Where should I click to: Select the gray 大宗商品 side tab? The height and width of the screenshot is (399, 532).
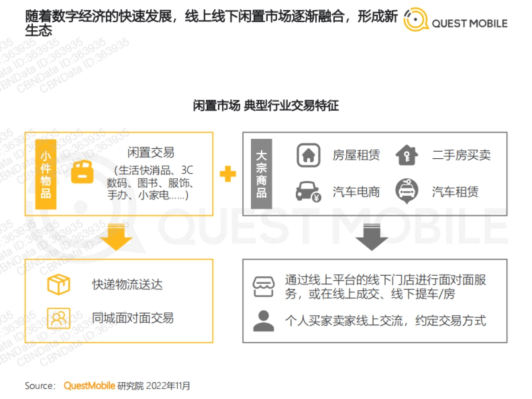tap(261, 173)
